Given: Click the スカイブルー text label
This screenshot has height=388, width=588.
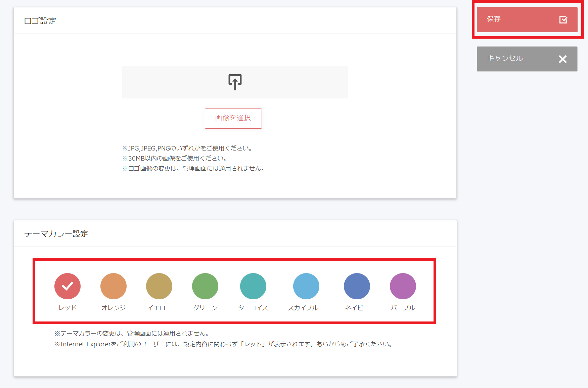Looking at the screenshot, I should 306,308.
